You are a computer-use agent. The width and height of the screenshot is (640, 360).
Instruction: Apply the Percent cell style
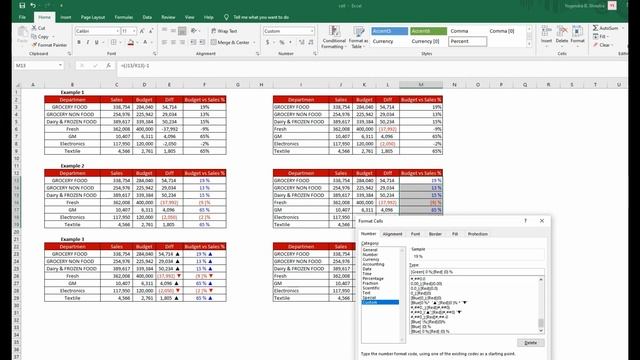click(x=467, y=41)
